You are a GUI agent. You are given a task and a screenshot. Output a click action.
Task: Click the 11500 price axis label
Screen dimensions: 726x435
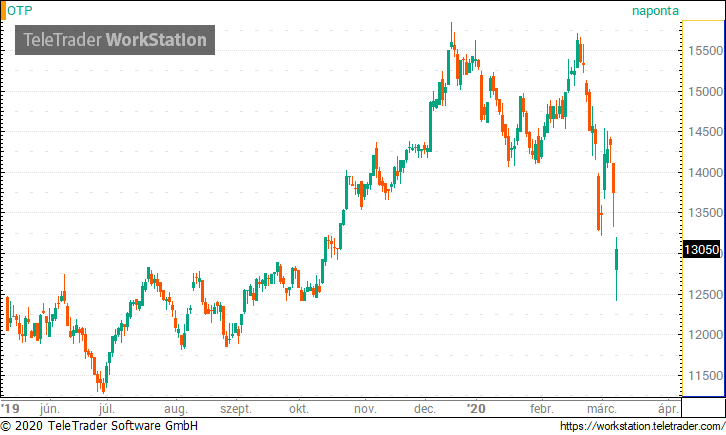(x=705, y=375)
